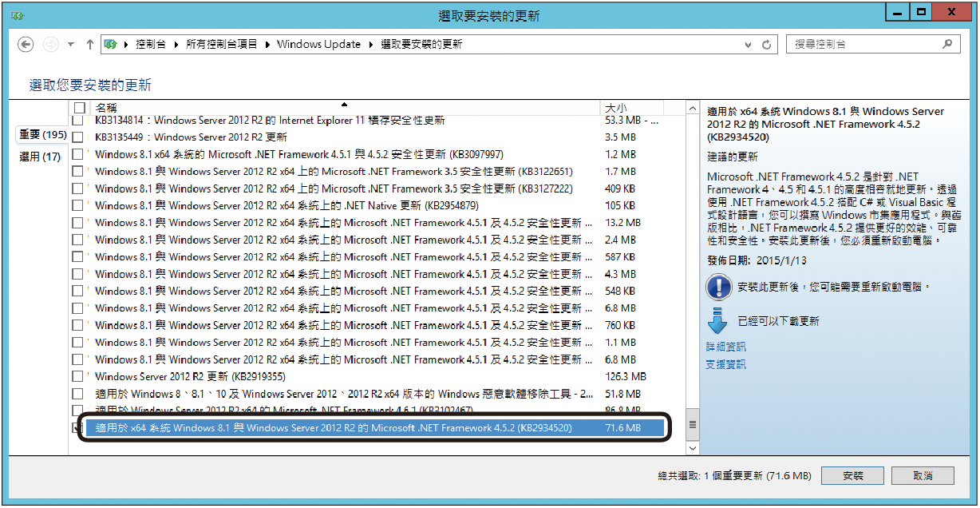Sort the list by the 名稱 column header
This screenshot has height=508, width=980.
pos(346,108)
